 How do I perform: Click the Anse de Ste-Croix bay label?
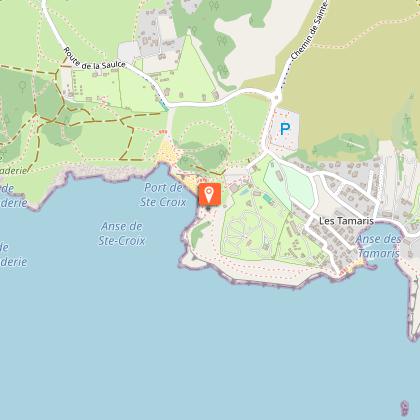(122, 233)
